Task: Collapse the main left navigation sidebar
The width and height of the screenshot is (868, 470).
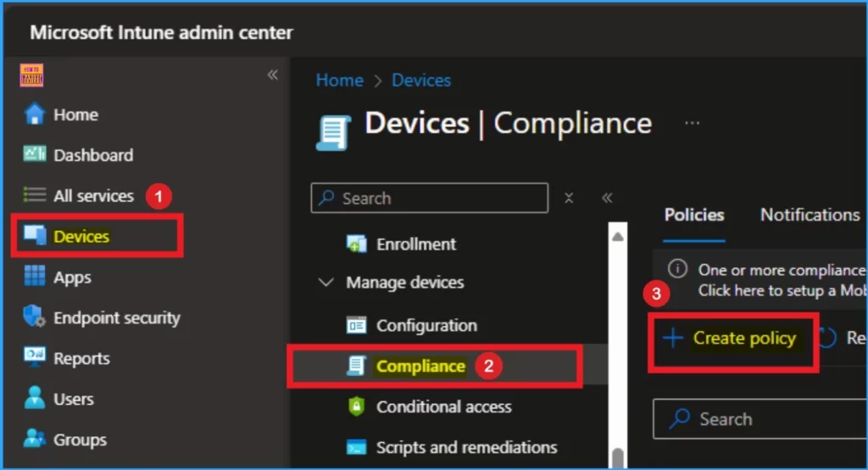Action: click(x=272, y=75)
